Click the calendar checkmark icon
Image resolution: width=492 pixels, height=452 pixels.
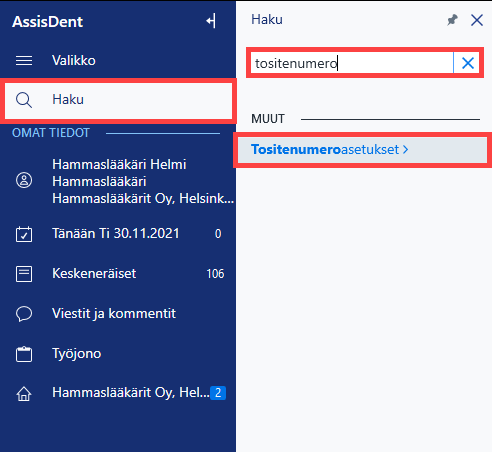(x=24, y=234)
